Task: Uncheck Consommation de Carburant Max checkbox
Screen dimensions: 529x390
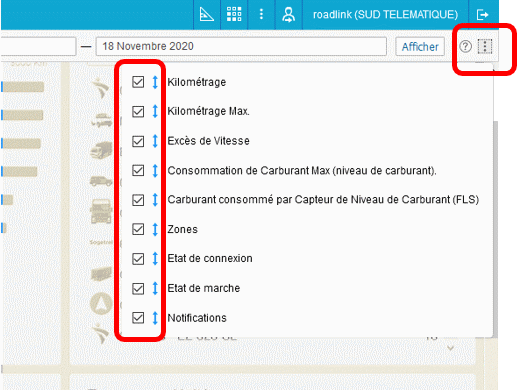Action: [138, 170]
